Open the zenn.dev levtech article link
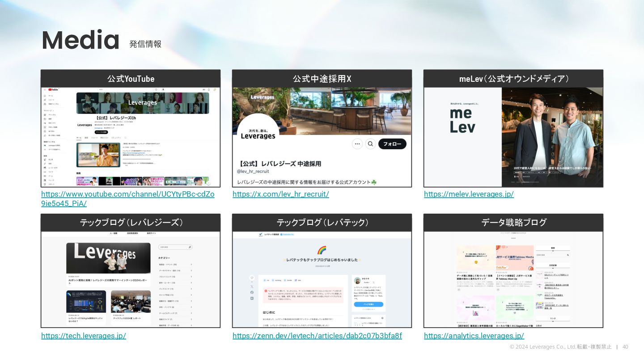Viewport: 644px width, 362px height. pyautogui.click(x=317, y=336)
